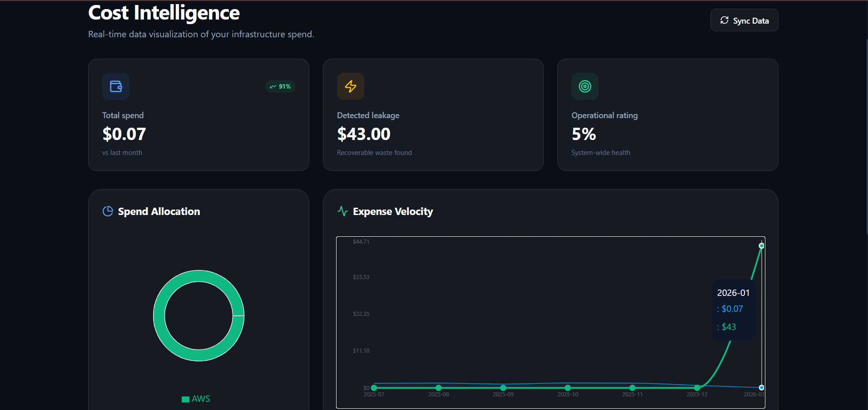
Task: Click the wallet icon on Total spend card
Action: [115, 86]
